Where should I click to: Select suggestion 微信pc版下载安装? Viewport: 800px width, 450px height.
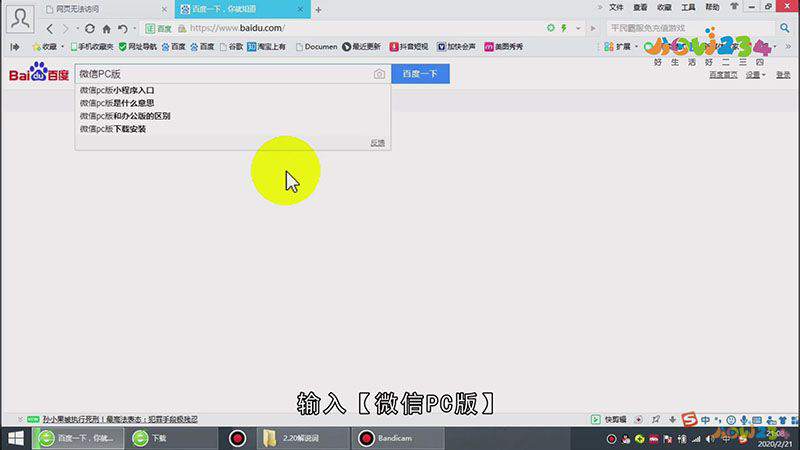(233, 129)
